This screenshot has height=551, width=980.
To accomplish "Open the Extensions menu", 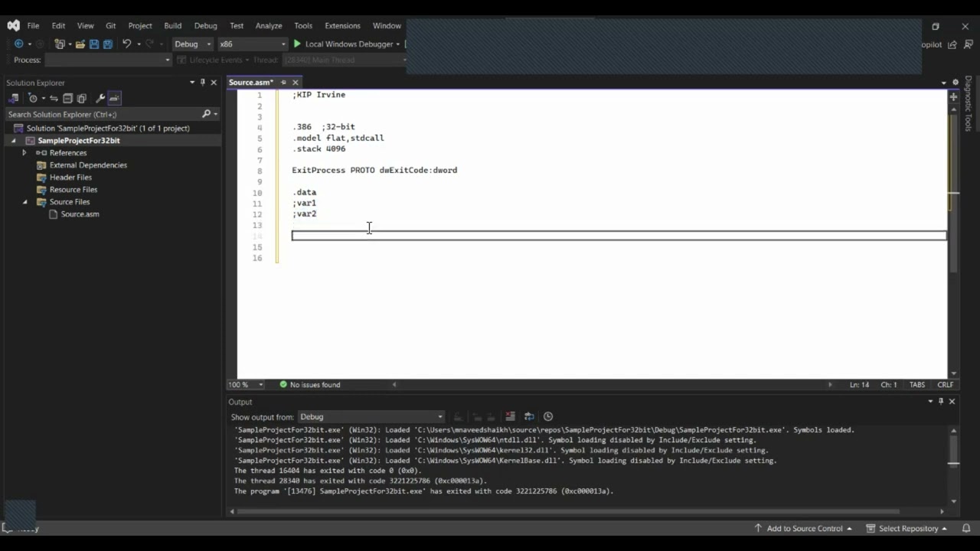I will coord(342,26).
